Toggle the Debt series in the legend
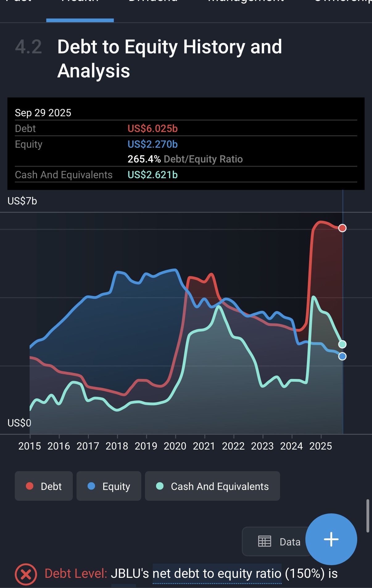372x588 pixels. click(44, 486)
